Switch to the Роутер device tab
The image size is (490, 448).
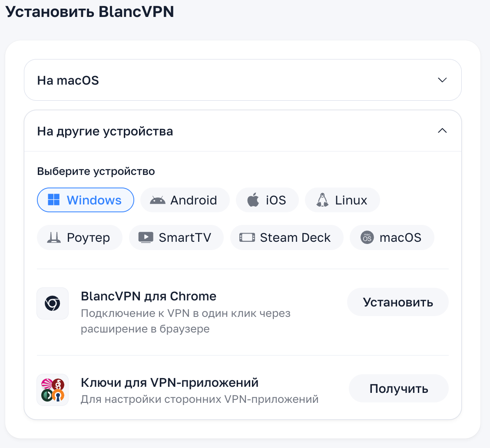pyautogui.click(x=79, y=237)
